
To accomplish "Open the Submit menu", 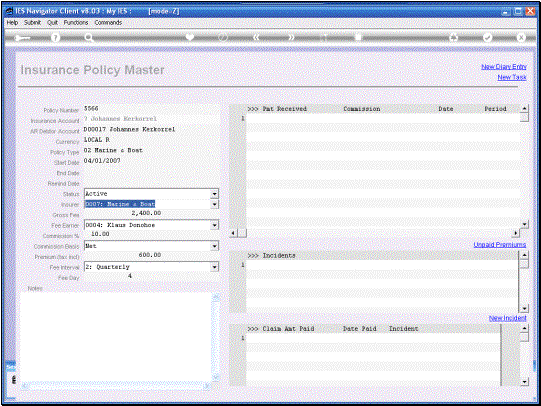I will [32, 22].
